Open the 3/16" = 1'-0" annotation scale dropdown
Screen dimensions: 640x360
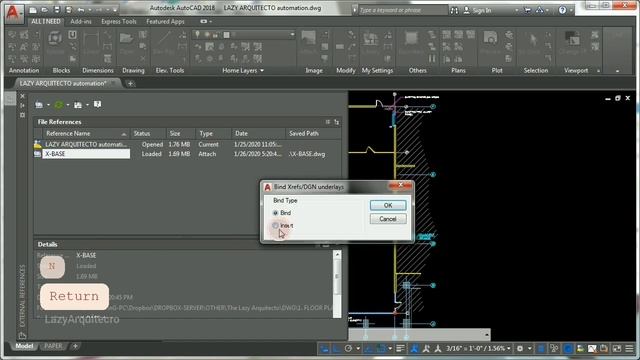(478, 349)
